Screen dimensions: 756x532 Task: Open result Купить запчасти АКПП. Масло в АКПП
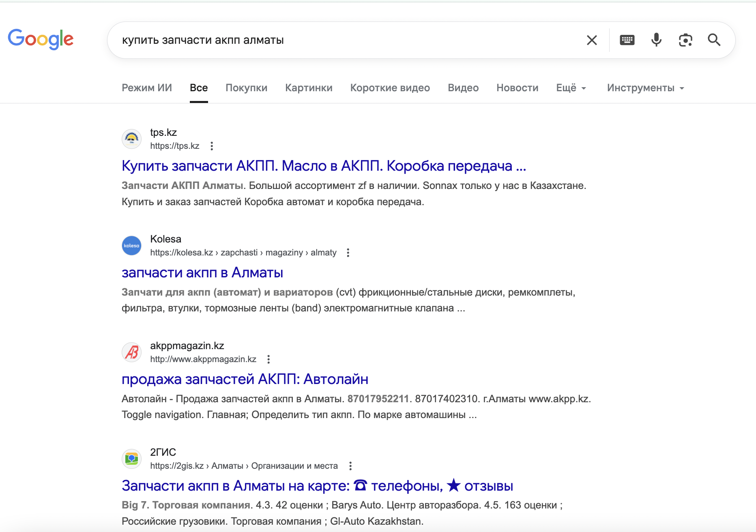pyautogui.click(x=324, y=166)
